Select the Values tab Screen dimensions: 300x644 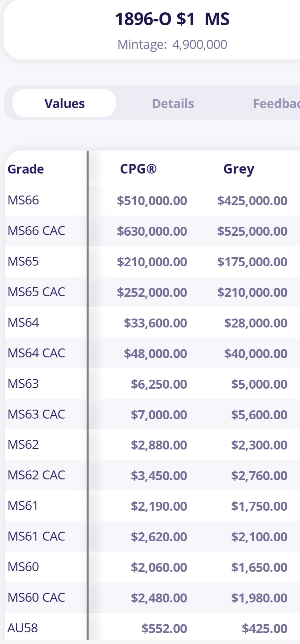(x=64, y=104)
